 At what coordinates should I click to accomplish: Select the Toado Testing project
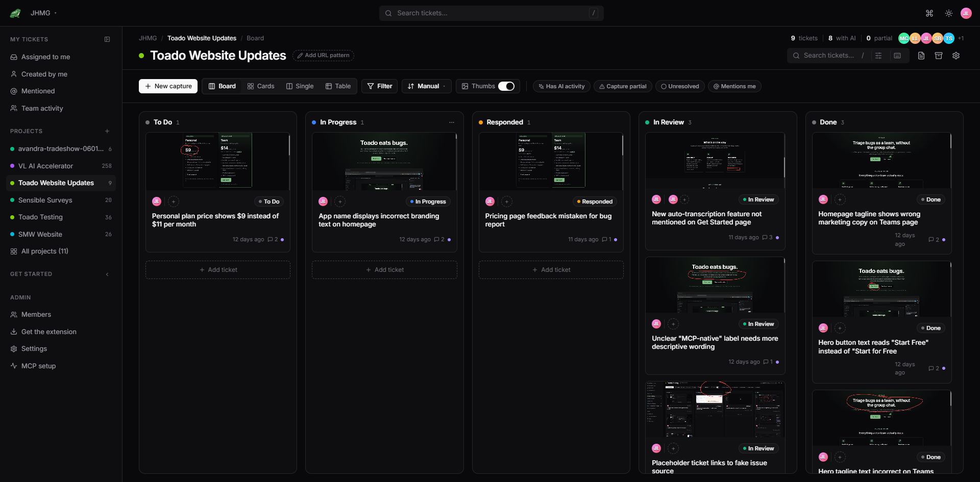coord(61,217)
